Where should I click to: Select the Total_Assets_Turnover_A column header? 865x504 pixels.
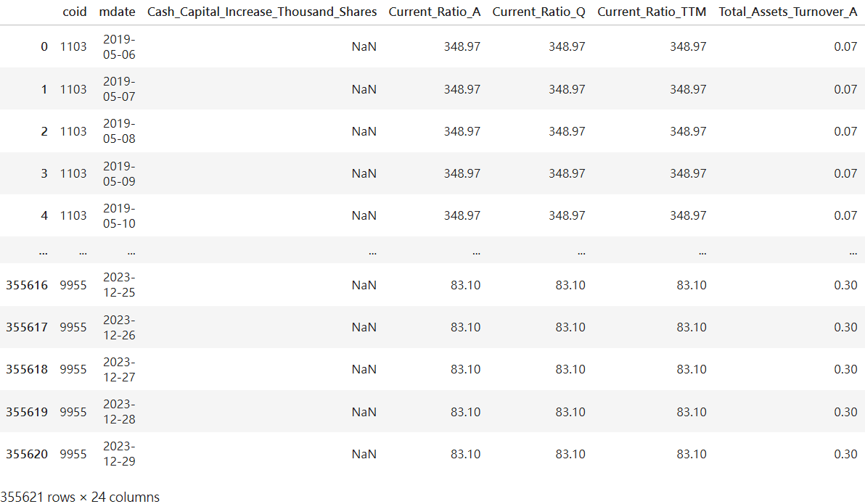click(788, 12)
